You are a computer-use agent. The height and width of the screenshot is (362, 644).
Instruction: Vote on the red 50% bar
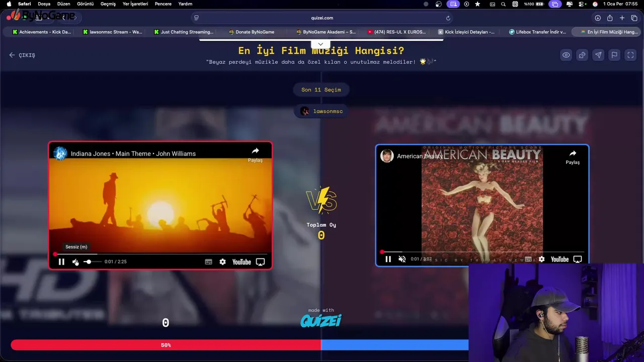pos(166,345)
